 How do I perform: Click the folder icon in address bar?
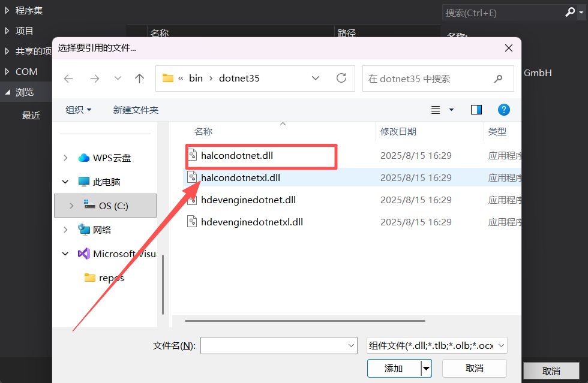(167, 78)
